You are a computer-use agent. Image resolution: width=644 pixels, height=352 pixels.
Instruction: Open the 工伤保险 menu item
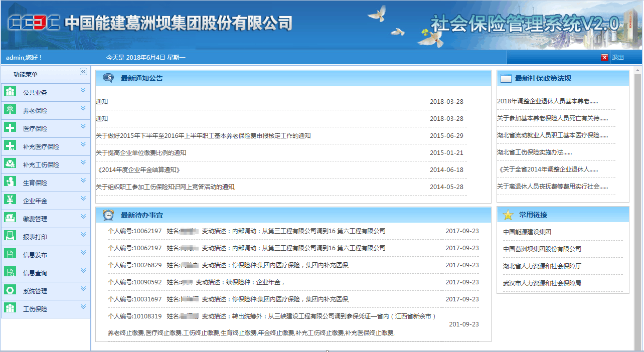point(35,309)
